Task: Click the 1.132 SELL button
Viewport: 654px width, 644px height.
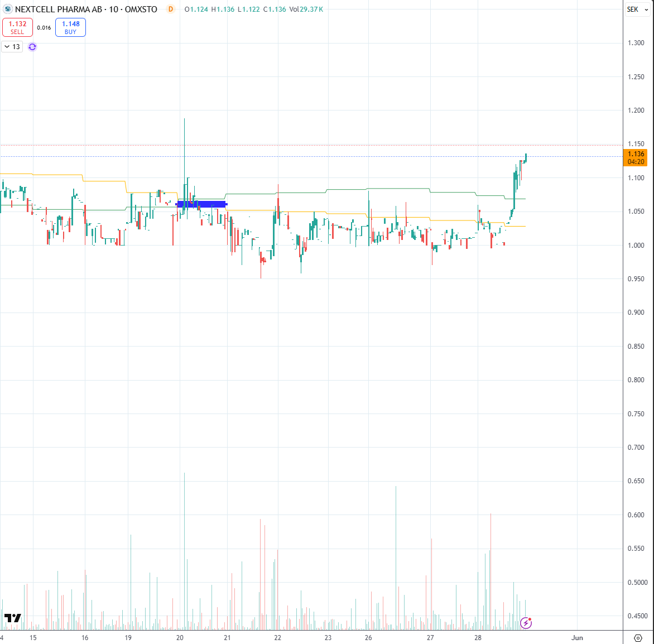Action: 17,27
